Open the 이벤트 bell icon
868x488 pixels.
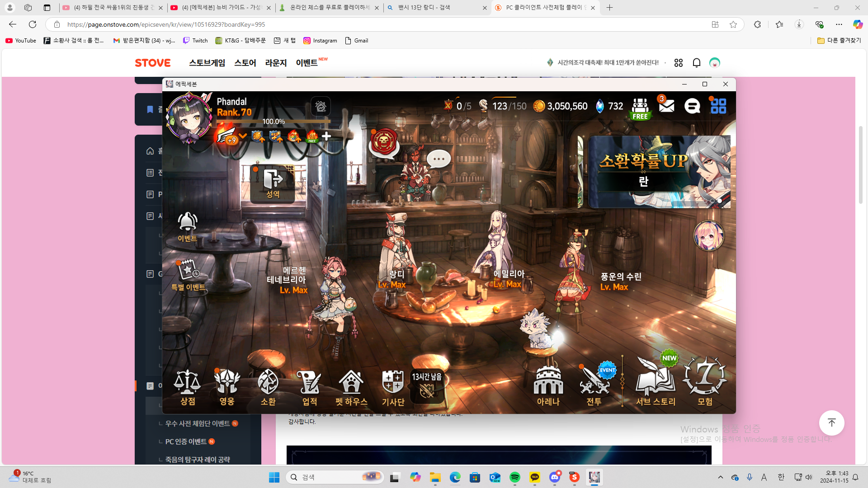pyautogui.click(x=187, y=227)
